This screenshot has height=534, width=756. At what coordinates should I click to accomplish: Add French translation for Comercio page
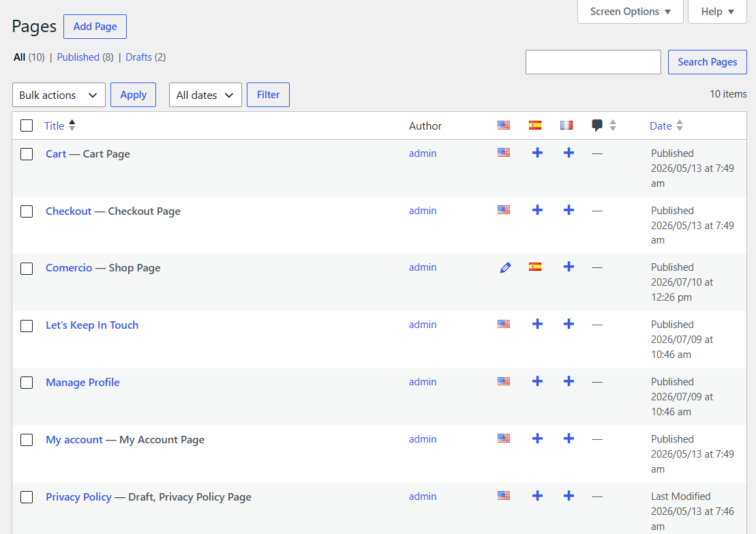(569, 267)
